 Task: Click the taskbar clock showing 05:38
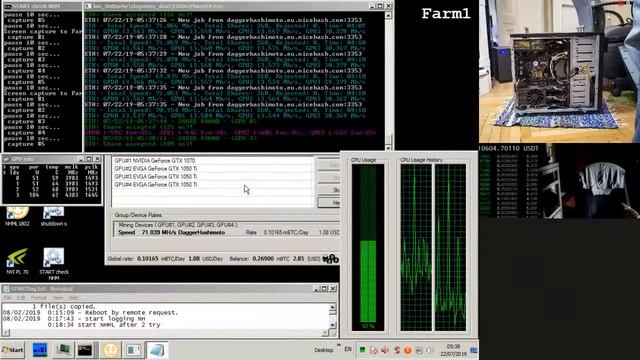tap(453, 350)
